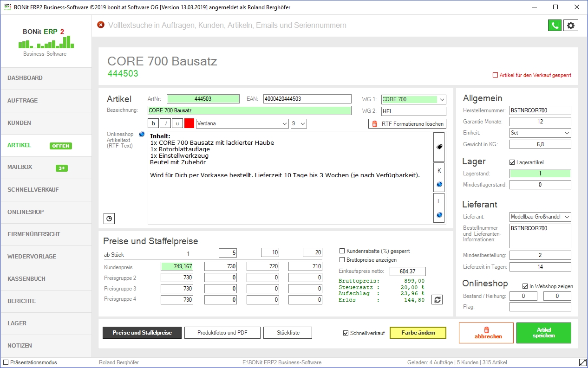
Task: Toggle In Webshop zeigen checkbox
Action: pos(525,286)
